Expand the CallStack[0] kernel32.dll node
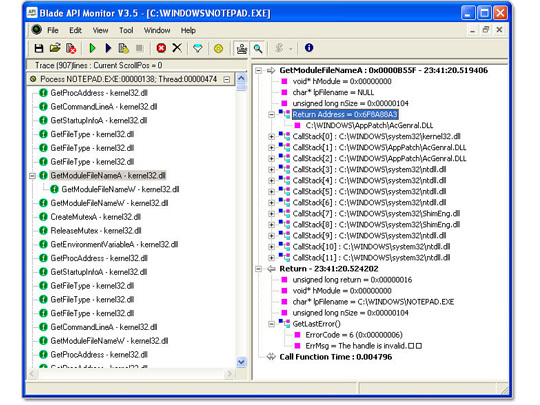Viewport: 540px width, 405px height. [x=271, y=137]
